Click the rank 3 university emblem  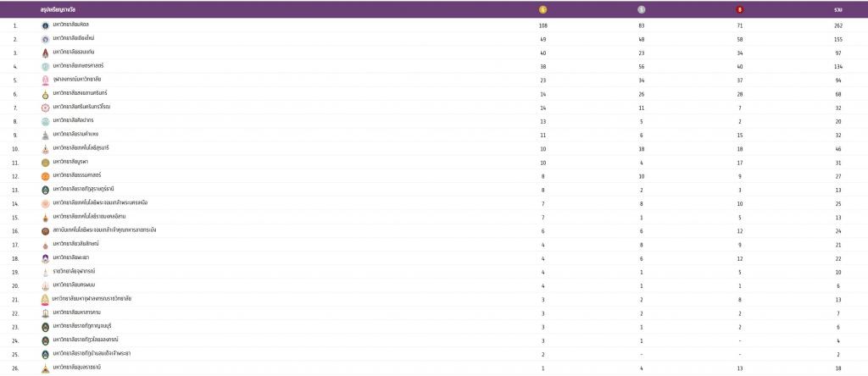46,53
